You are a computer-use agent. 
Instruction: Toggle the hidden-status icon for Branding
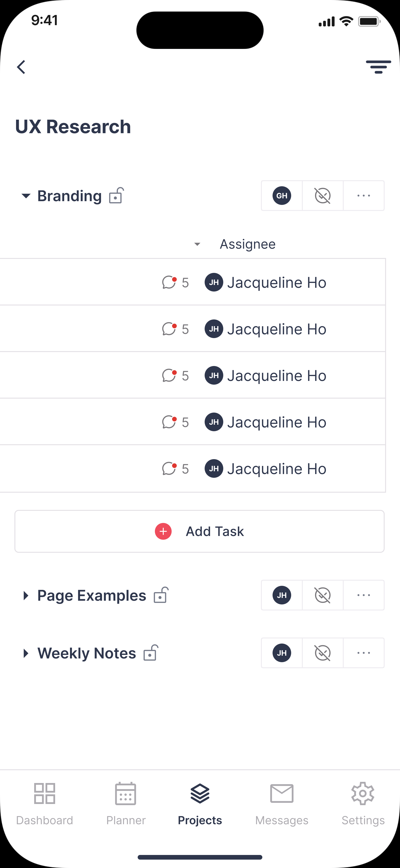tap(323, 196)
